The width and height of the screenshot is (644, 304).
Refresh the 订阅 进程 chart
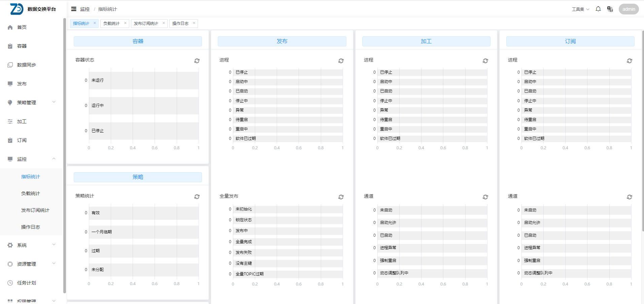pos(629,61)
